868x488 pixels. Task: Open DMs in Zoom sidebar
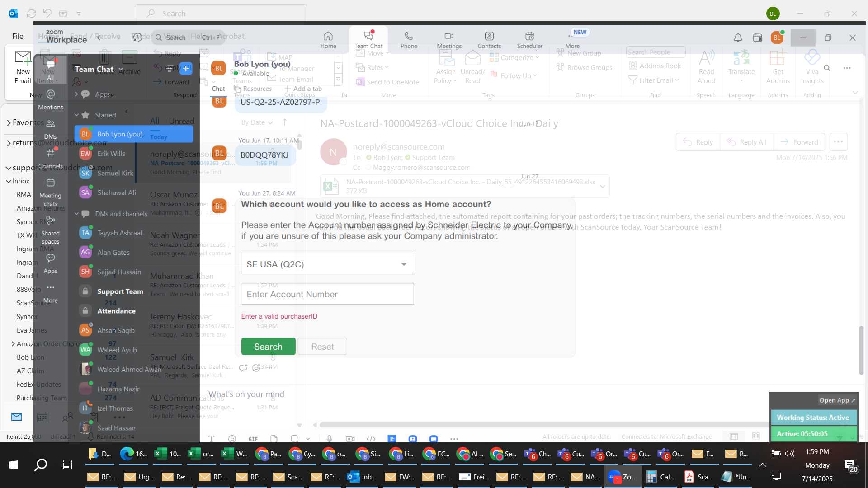[x=51, y=129]
